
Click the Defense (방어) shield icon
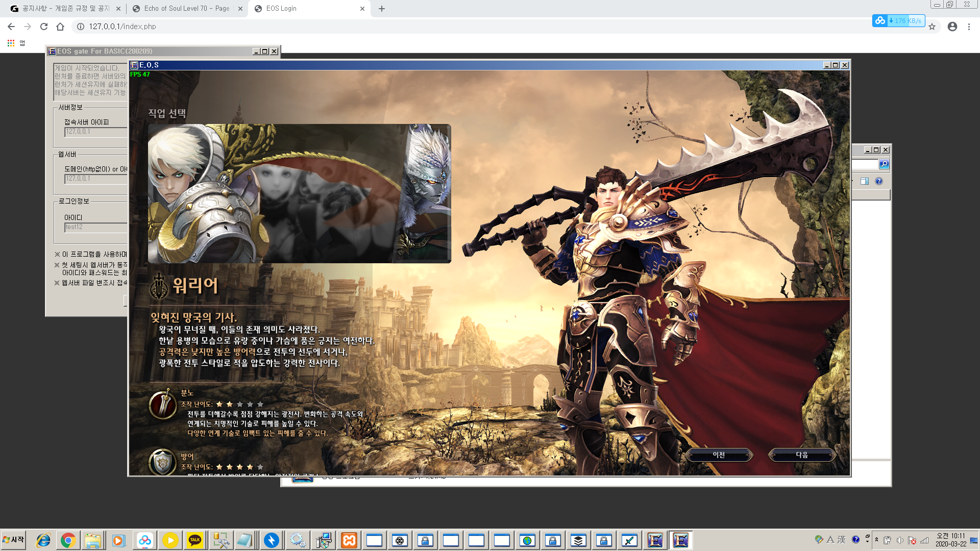tap(163, 462)
